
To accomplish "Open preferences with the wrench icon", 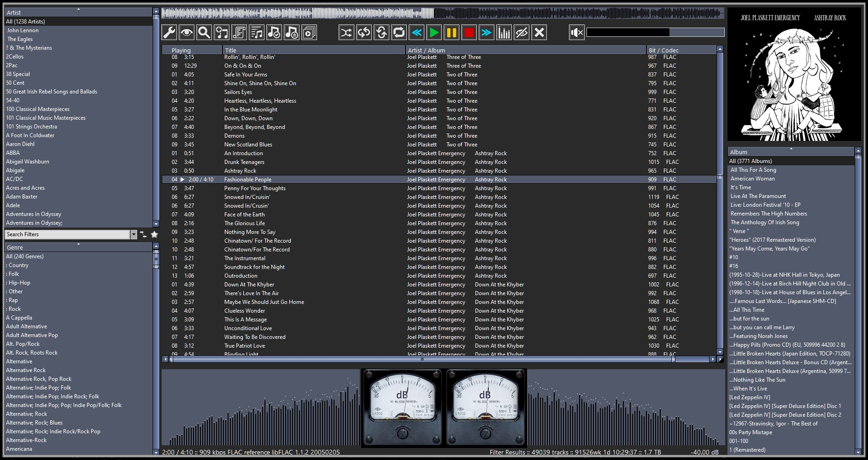I will click(169, 32).
